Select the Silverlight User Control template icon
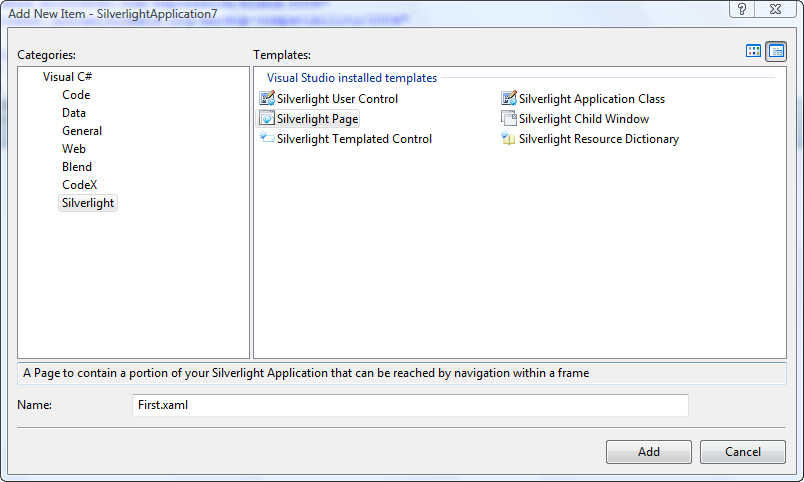This screenshot has height=482, width=804. click(x=267, y=98)
